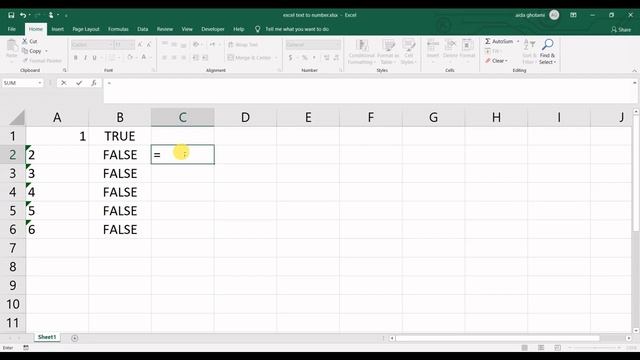Confirm formula entry with the check mark
The image size is (640, 360).
(x=79, y=83)
